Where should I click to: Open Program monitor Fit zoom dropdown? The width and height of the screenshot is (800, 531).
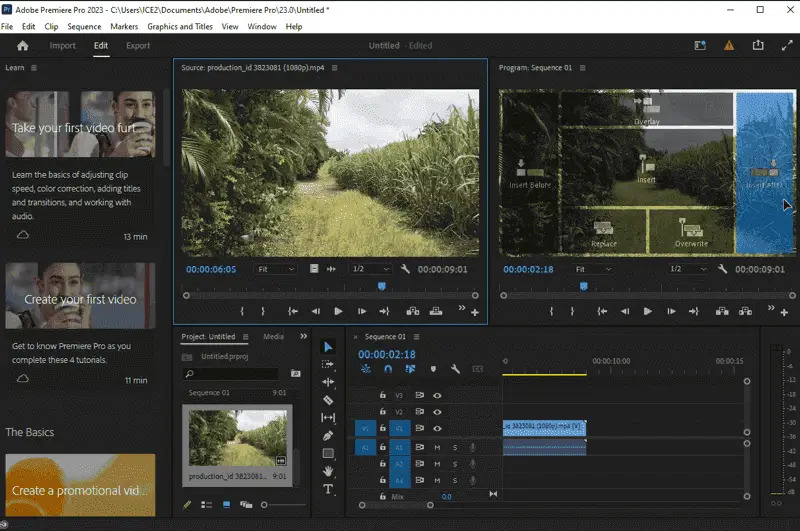point(593,269)
